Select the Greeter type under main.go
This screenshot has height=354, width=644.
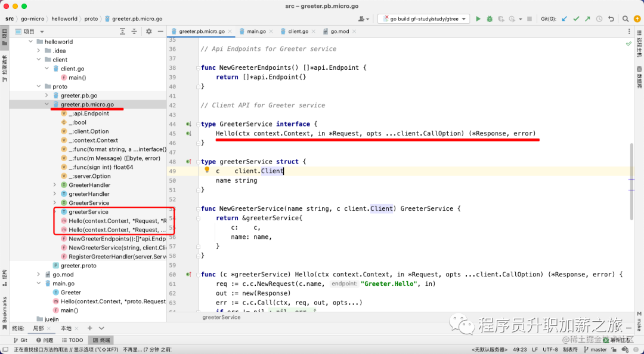point(70,293)
